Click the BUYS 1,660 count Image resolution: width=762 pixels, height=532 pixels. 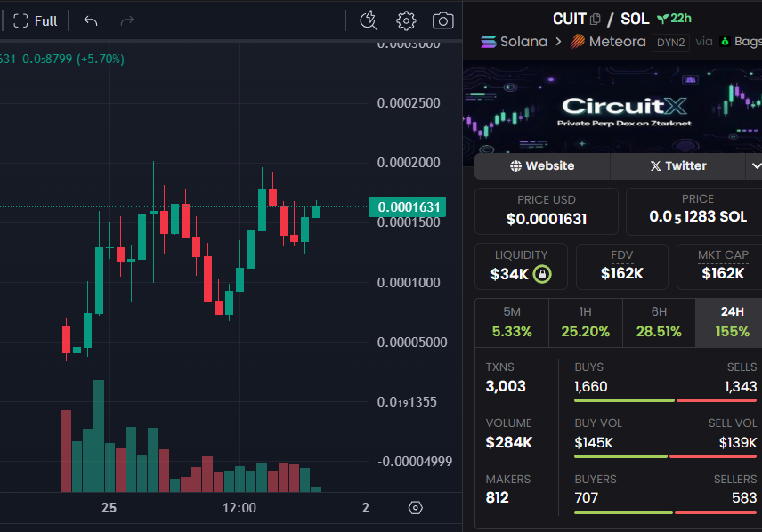(591, 387)
